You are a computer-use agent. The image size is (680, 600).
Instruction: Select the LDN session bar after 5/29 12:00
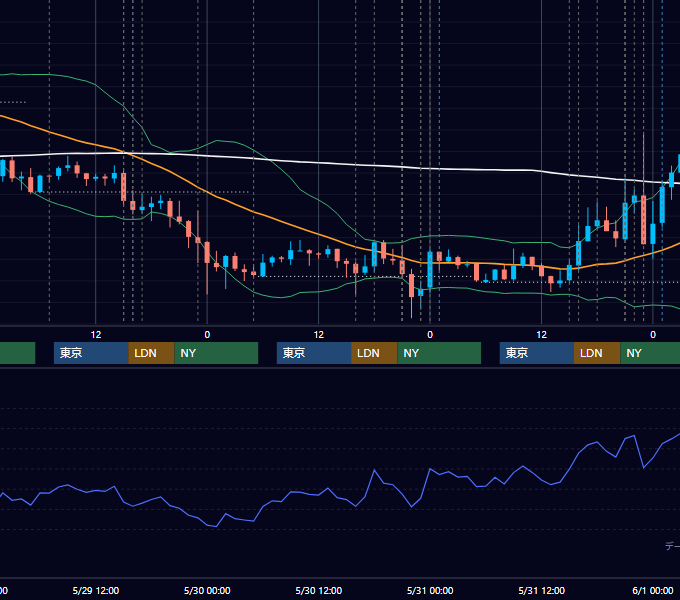pyautogui.click(x=151, y=353)
